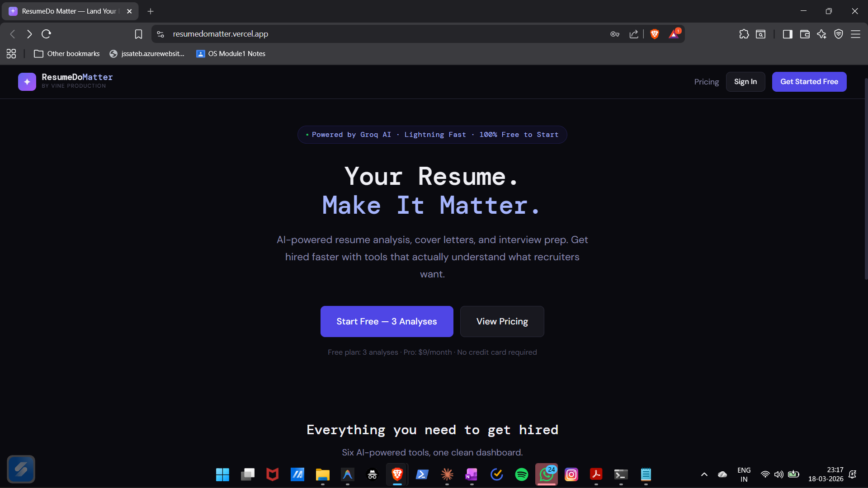Open the bookmarks grid icon

[x=11, y=53]
